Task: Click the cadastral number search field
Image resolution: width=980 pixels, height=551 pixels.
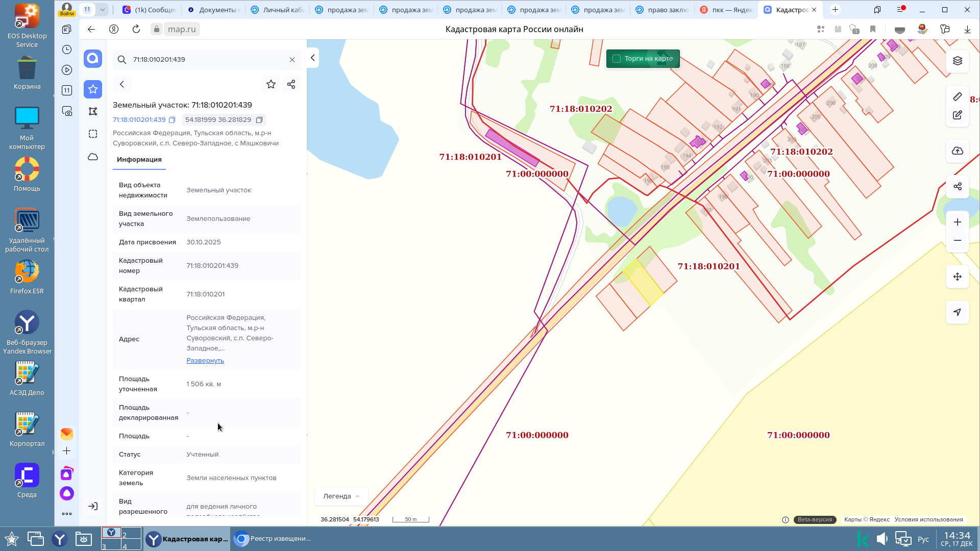Action: [204, 60]
